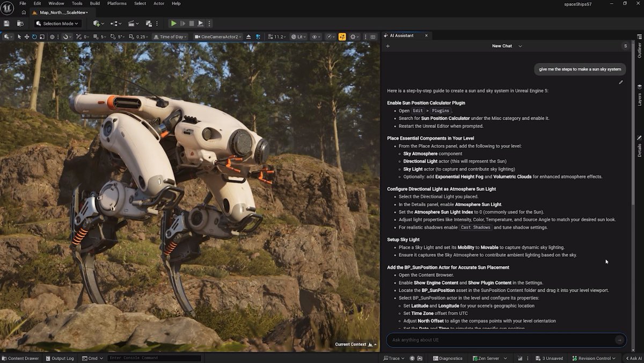Image resolution: width=644 pixels, height=363 pixels.
Task: Open the Lit view mode dropdown
Action: click(299, 35)
